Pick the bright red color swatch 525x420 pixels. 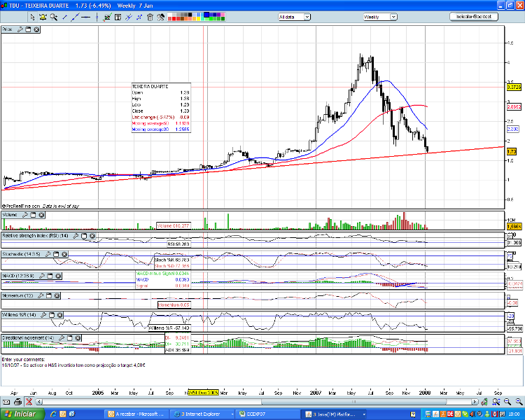pyautogui.click(x=174, y=19)
